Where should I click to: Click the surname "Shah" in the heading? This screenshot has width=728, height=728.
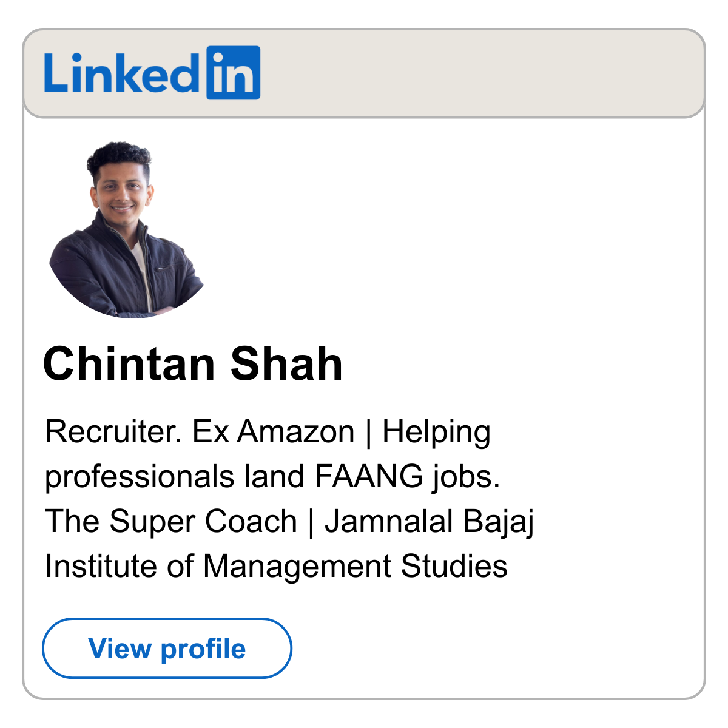(x=286, y=364)
